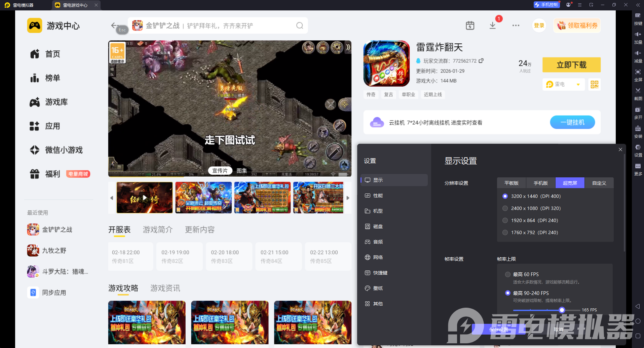This screenshot has height=348, width=644.
Task: Adjust the 165 FPS slider handle
Action: (x=562, y=310)
